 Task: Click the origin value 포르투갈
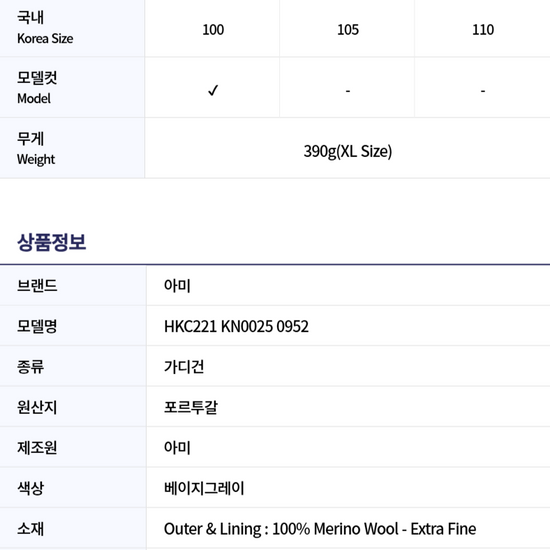point(190,407)
